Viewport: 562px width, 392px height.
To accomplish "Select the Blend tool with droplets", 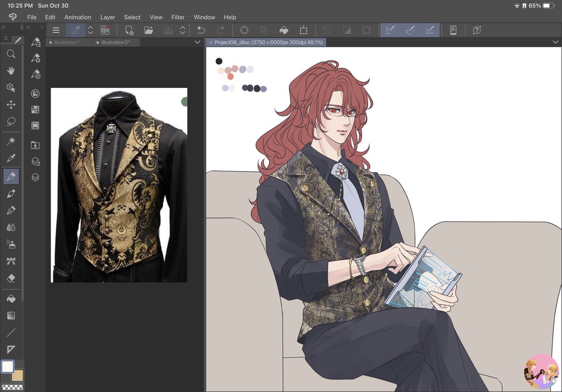I will (11, 227).
